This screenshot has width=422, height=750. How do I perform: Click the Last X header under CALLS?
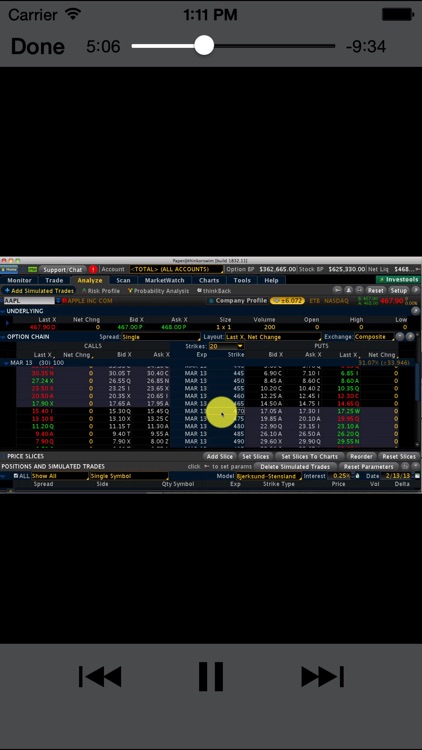(x=44, y=354)
